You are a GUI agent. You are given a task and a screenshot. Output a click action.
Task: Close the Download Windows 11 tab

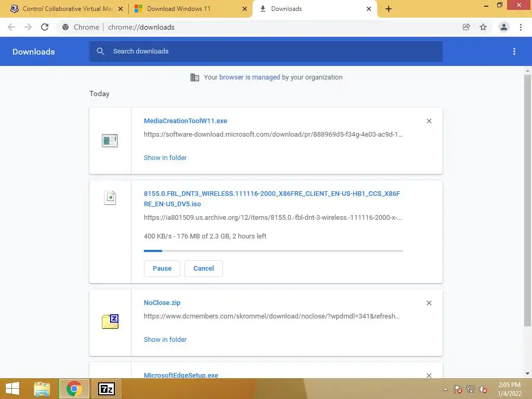(245, 9)
